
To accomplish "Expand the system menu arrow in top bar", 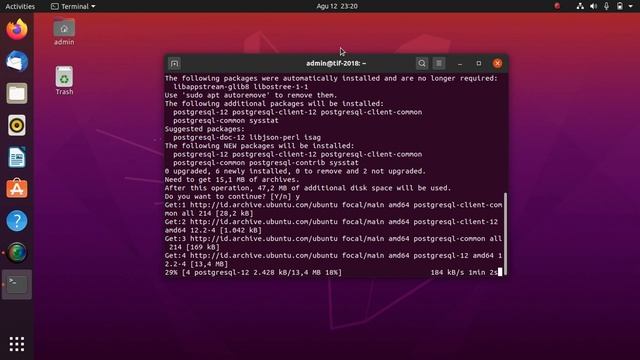I will pos(631,6).
